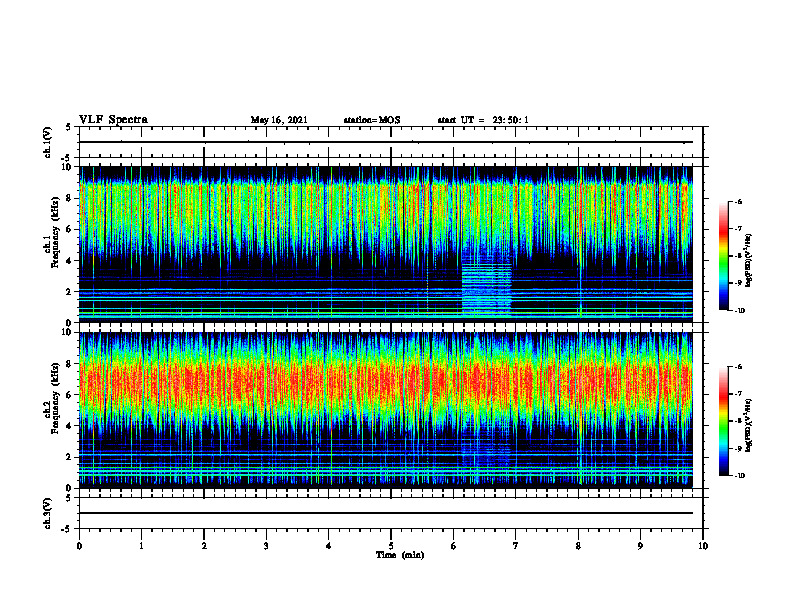Select the date text 'May 16, 2021'
Screen dimensions: 792x612
click(x=279, y=120)
